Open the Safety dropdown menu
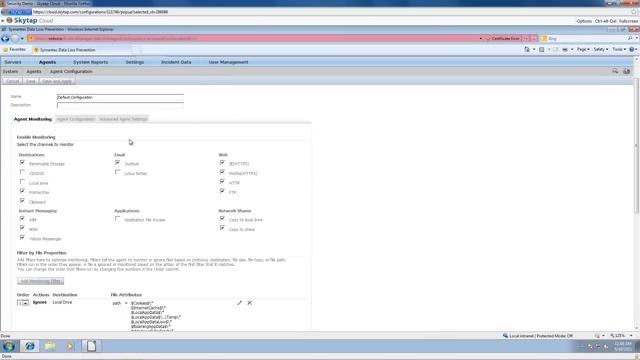This screenshot has height=360, width=640. (x=600, y=49)
